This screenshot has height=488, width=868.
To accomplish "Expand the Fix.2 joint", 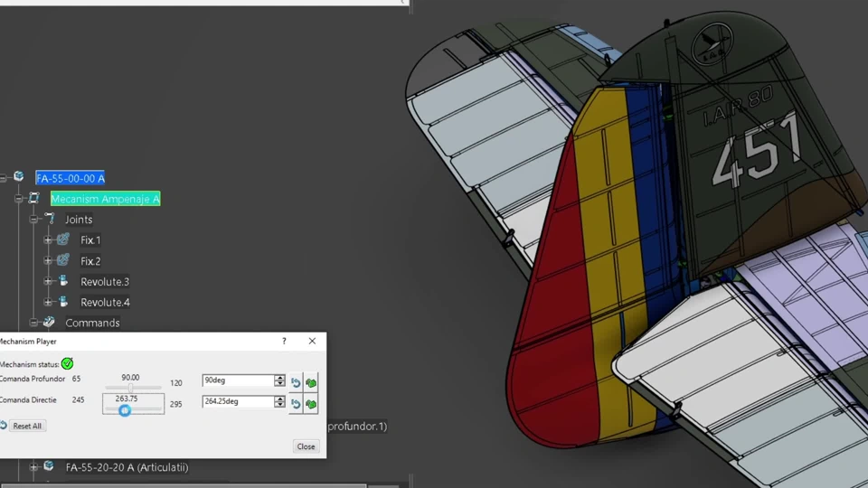I will (x=48, y=260).
